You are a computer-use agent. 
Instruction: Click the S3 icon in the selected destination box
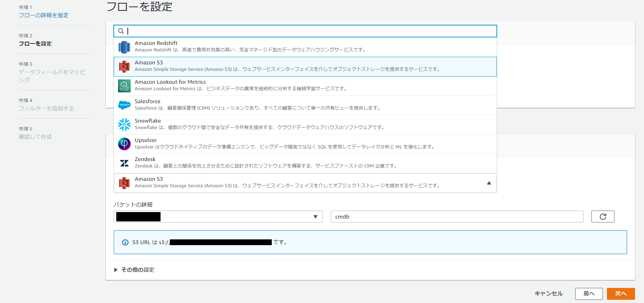[x=124, y=183]
